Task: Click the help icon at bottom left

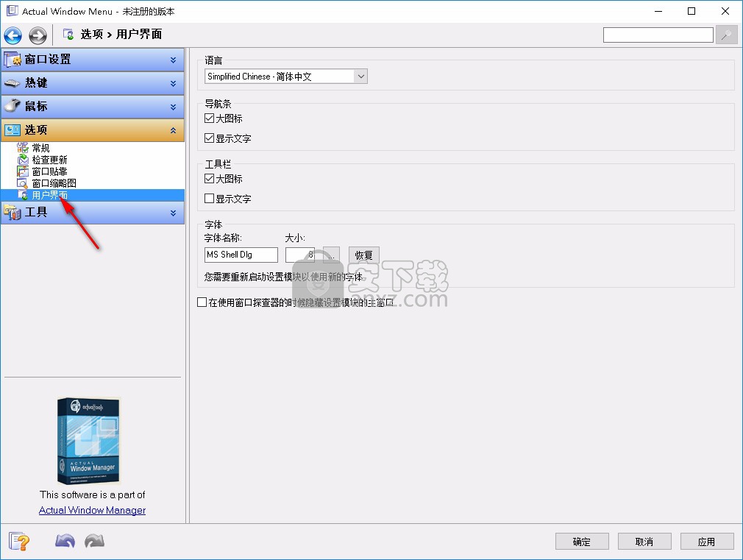Action: coord(19,542)
